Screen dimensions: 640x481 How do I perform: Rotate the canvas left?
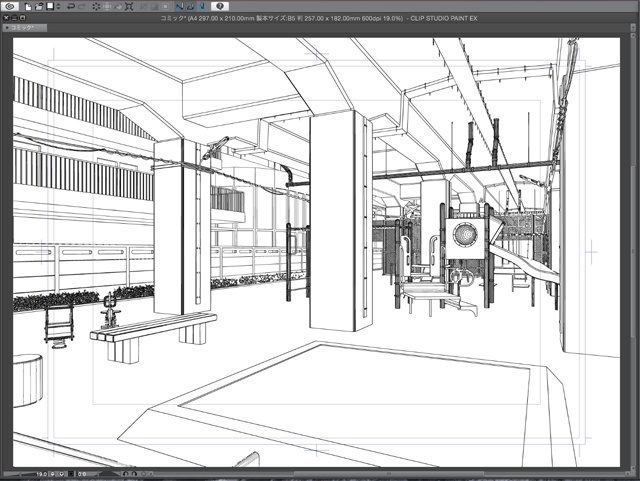tap(125, 474)
